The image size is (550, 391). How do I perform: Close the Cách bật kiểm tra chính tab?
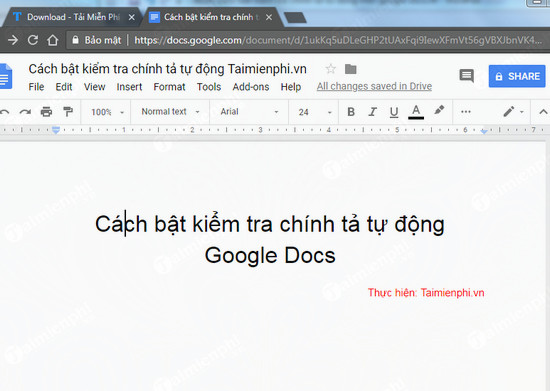269,17
